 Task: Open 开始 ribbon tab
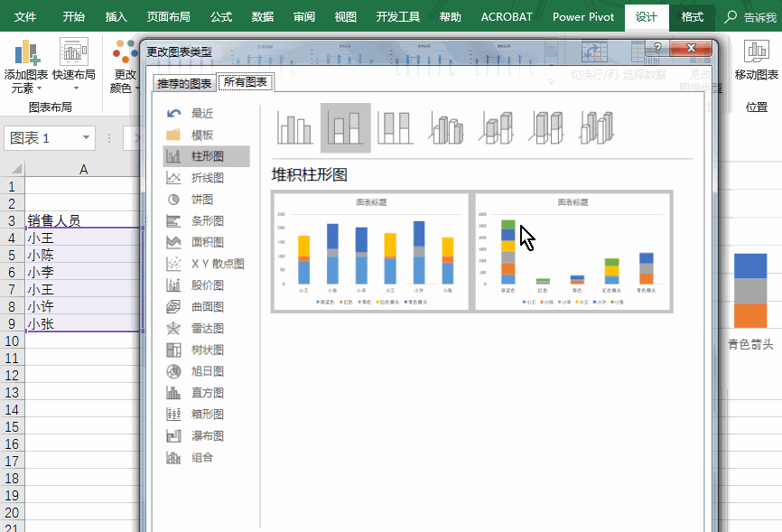74,16
